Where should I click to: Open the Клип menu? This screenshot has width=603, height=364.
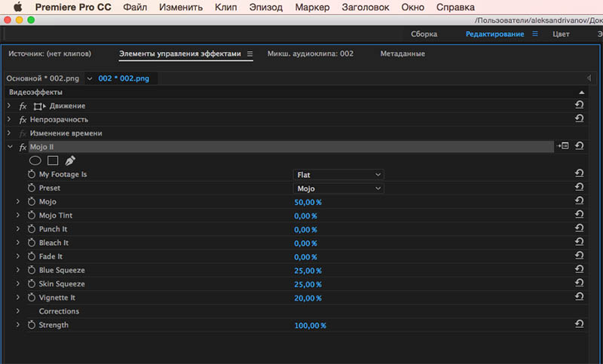click(225, 7)
